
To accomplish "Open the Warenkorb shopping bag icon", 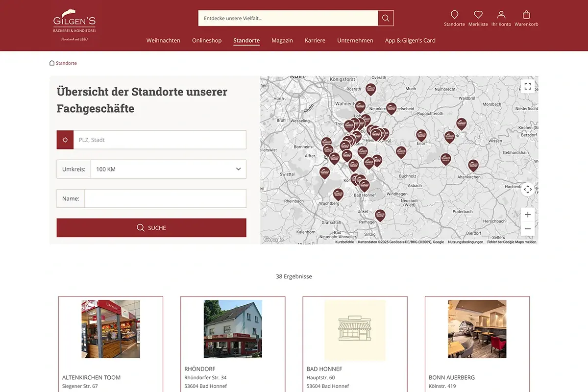I will 527,15.
